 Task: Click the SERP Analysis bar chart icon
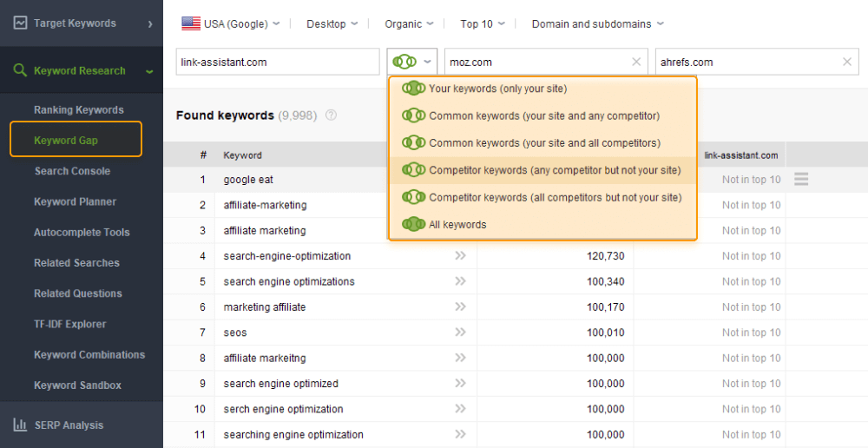click(x=20, y=425)
